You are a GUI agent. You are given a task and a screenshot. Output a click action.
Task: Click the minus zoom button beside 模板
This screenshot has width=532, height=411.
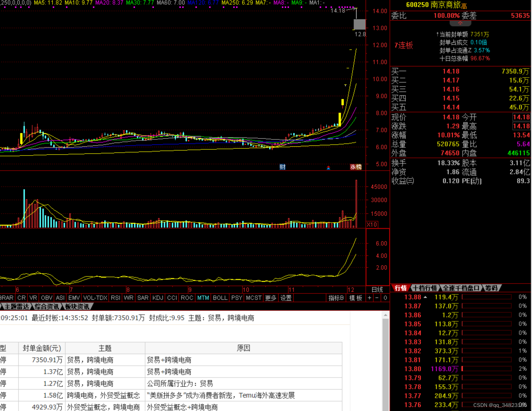tap(377, 298)
